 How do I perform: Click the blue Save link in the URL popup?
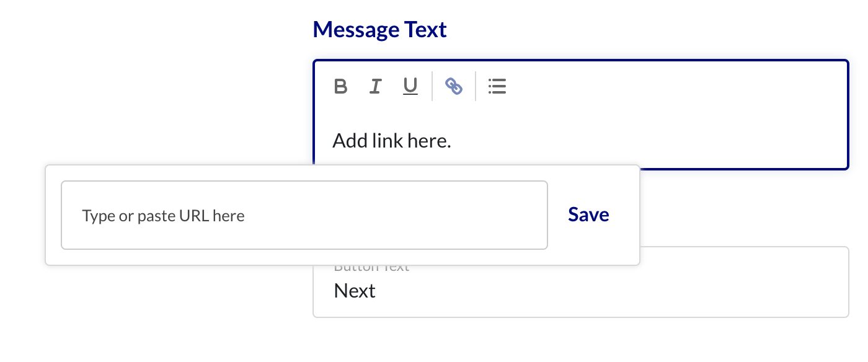coord(588,214)
